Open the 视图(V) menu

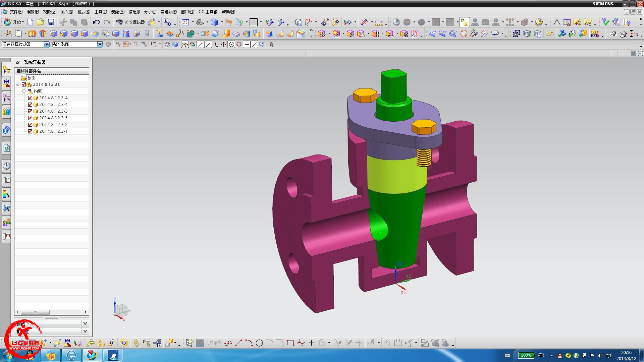pos(50,12)
